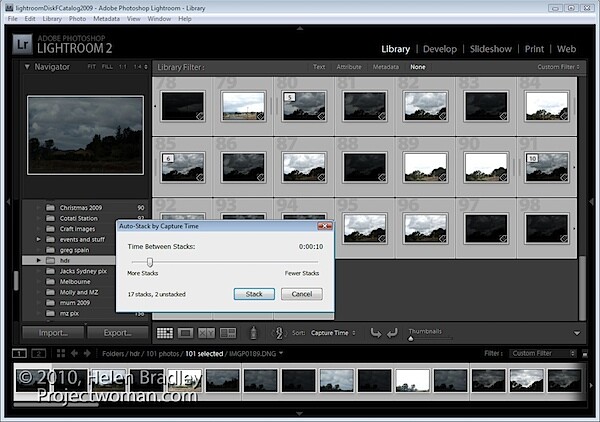This screenshot has width=600, height=422.
Task: Click stack badge 6 on thumbnail 85
Action: click(x=168, y=158)
